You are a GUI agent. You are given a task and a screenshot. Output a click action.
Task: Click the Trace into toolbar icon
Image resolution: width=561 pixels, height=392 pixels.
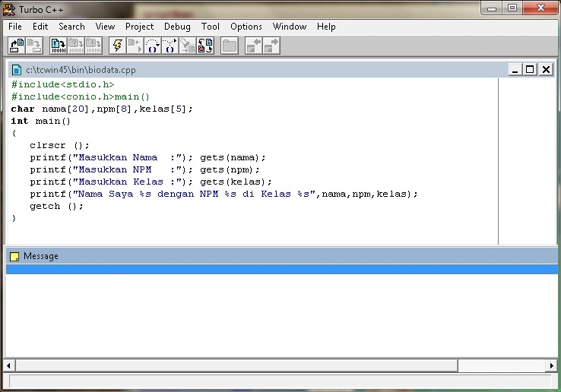(170, 46)
